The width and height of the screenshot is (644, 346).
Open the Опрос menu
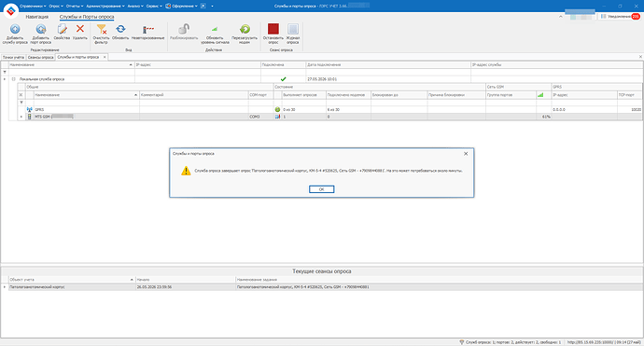point(55,7)
